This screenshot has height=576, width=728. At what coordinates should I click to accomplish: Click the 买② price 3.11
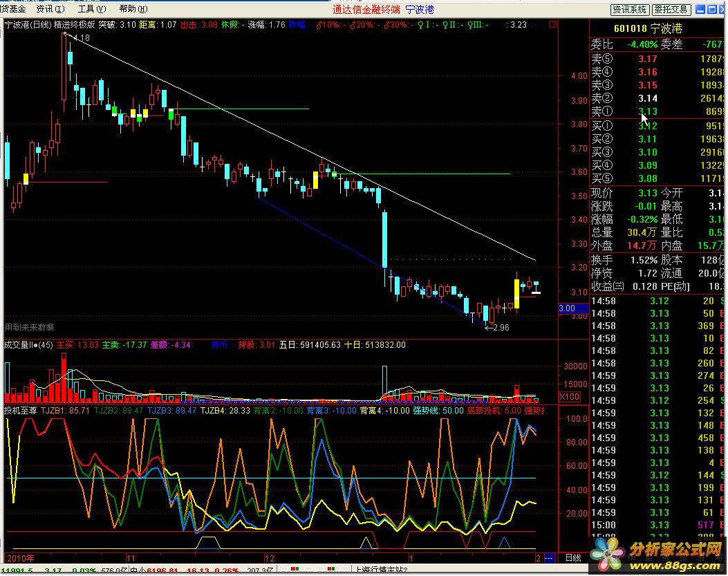coord(647,139)
